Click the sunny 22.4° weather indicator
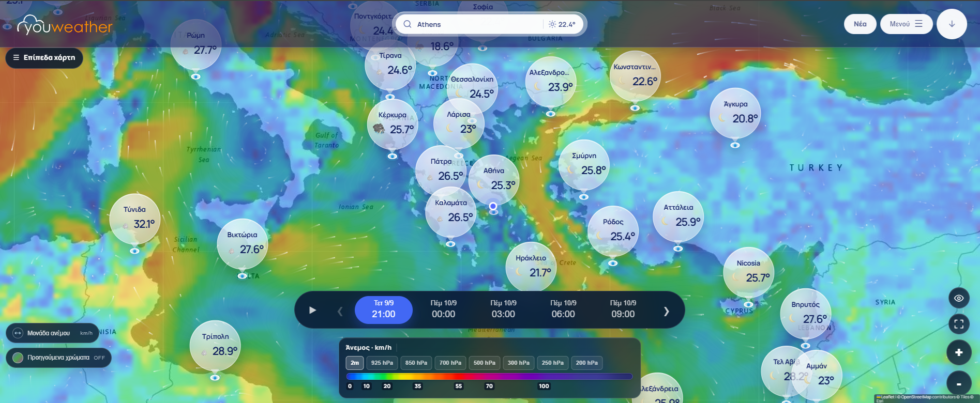The width and height of the screenshot is (980, 403). [x=562, y=24]
